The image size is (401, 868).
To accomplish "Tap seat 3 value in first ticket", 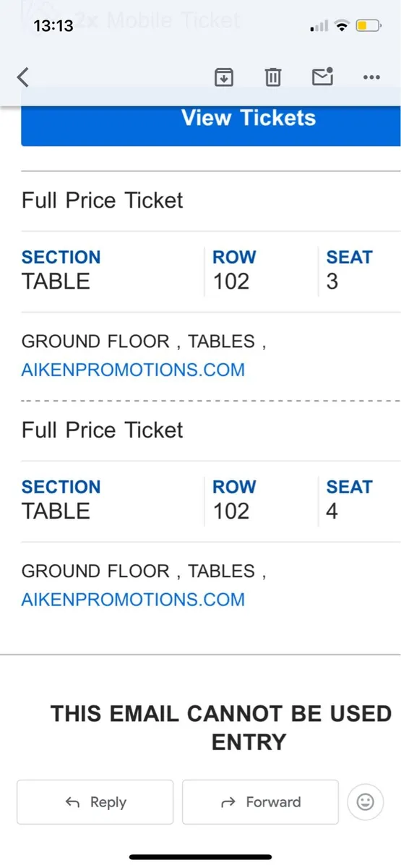I will click(x=332, y=281).
